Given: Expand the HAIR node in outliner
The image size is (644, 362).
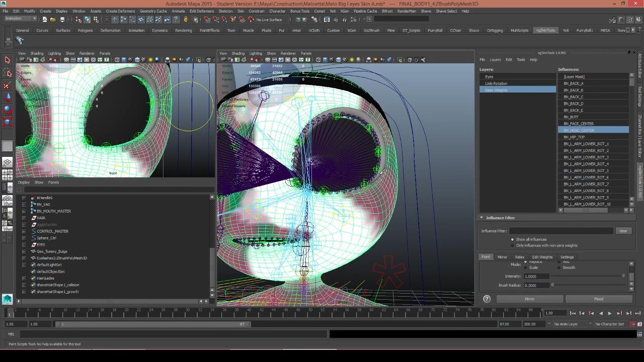Looking at the screenshot, I should 24,218.
